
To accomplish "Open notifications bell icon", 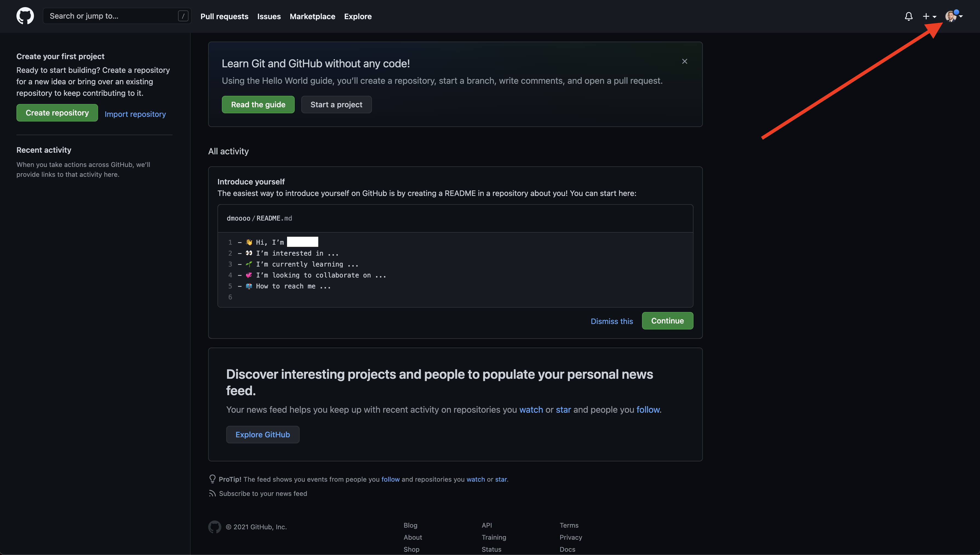I will (909, 16).
